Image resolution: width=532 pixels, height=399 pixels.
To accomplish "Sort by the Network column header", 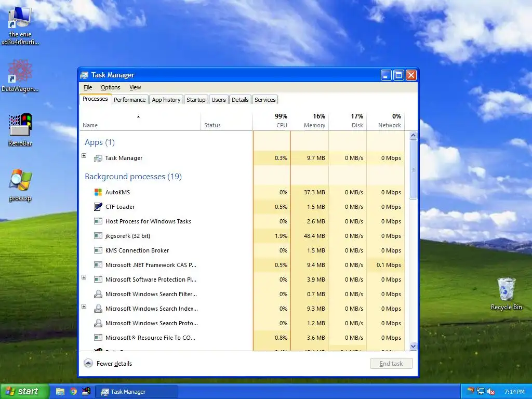I will coord(386,121).
